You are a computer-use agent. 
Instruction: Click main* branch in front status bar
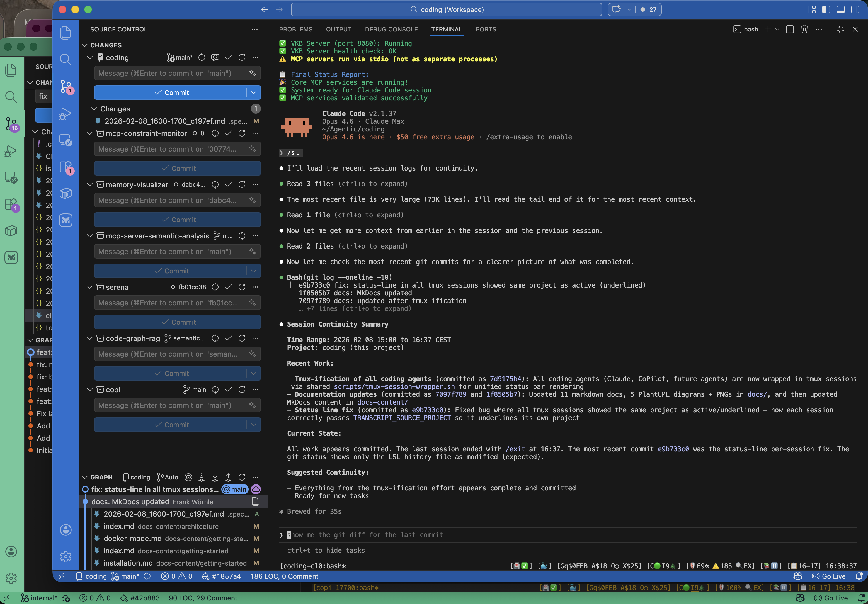tap(125, 576)
